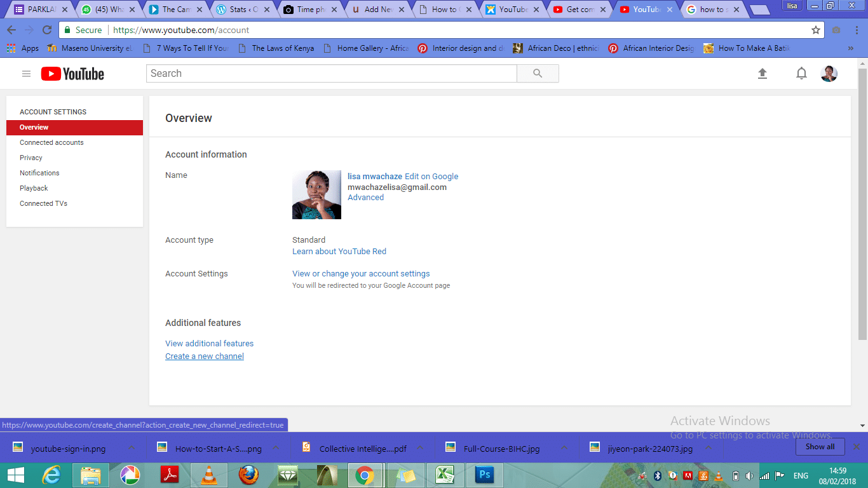Bookmark page with the star icon
The height and width of the screenshot is (488, 868).
click(x=816, y=30)
